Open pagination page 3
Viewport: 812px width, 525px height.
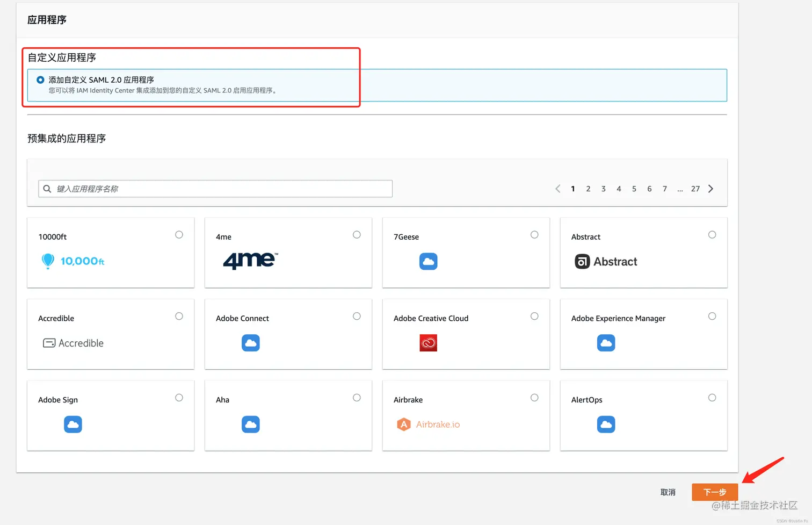pyautogui.click(x=604, y=189)
